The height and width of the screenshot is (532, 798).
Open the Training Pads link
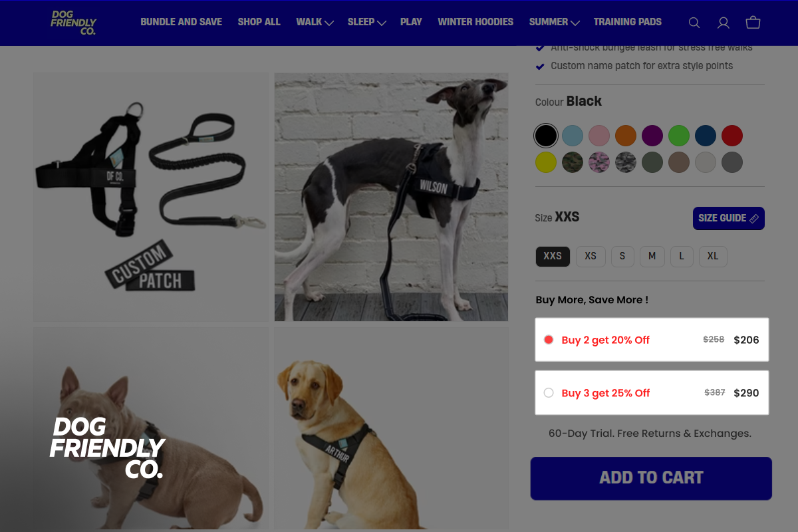628,22
